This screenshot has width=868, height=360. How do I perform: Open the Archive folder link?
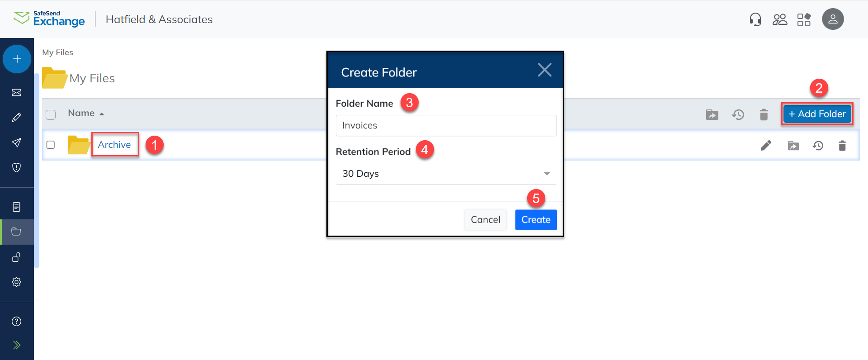pyautogui.click(x=114, y=145)
